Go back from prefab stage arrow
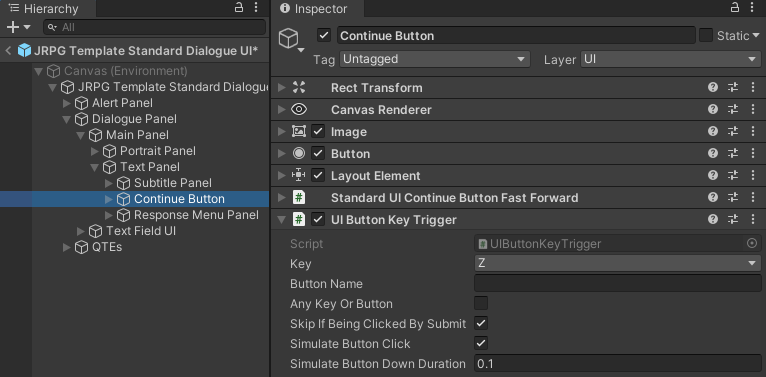Viewport: 766px width, 377px height. point(8,50)
